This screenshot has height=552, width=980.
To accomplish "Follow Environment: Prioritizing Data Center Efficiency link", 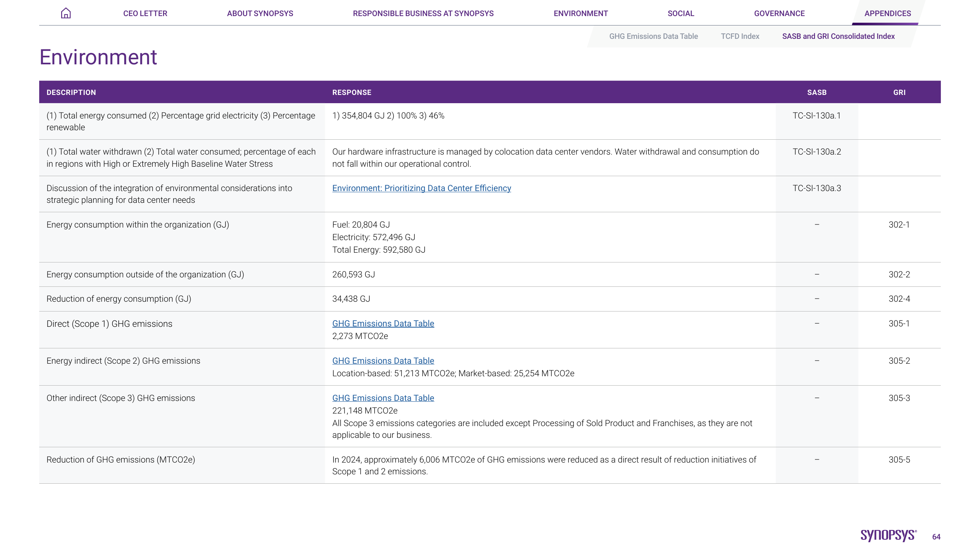I will [422, 188].
